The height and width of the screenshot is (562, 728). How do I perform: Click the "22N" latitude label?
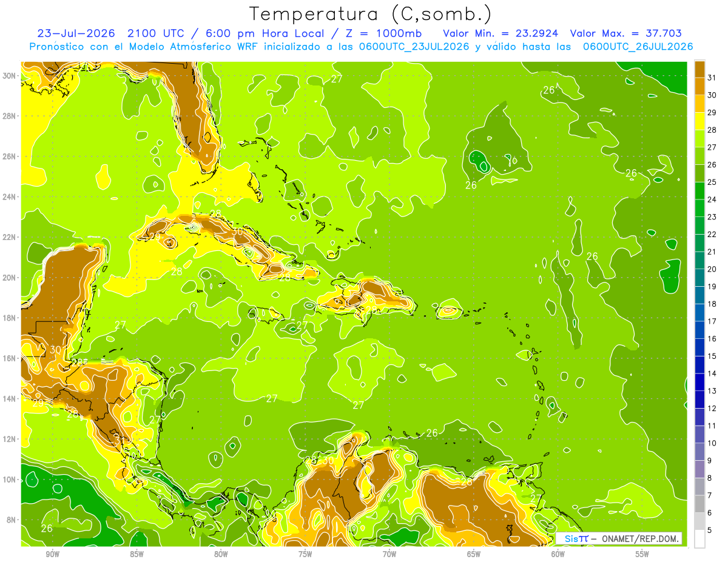click(10, 237)
